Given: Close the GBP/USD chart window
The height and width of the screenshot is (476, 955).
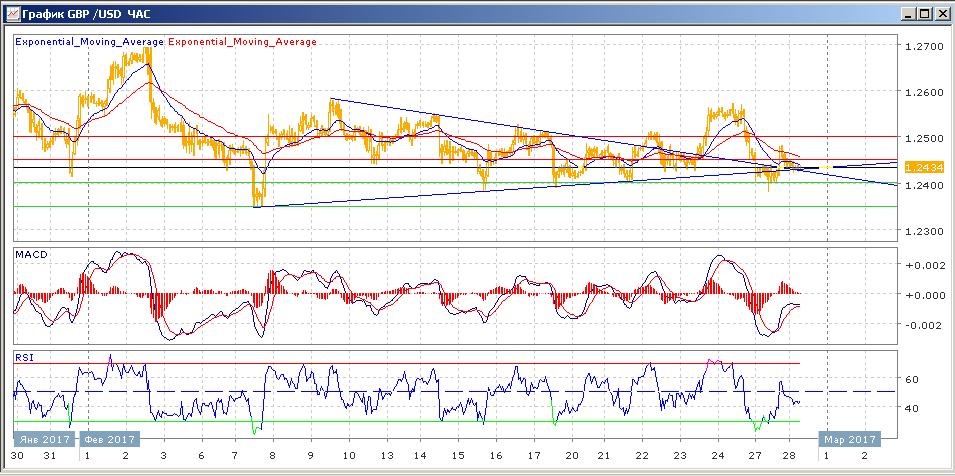Looking at the screenshot, I should click(941, 13).
